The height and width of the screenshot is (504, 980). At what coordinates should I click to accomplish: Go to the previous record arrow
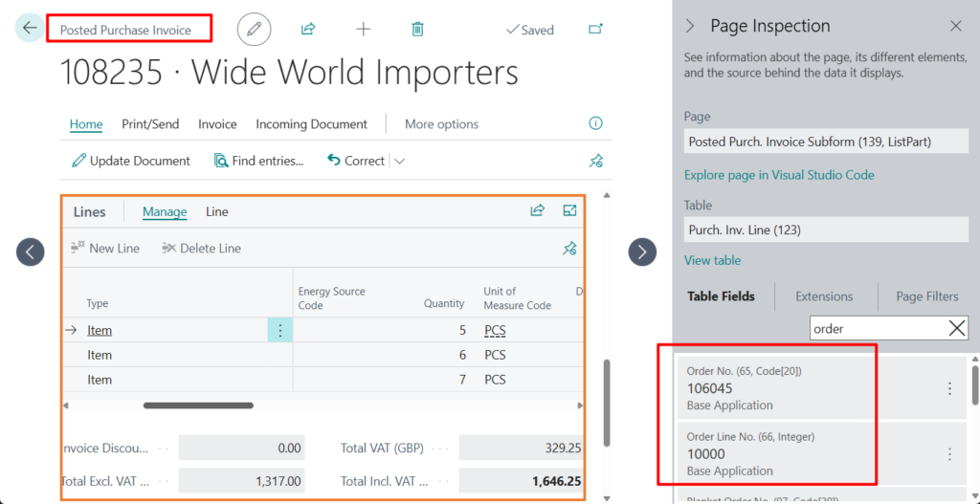pyautogui.click(x=30, y=252)
